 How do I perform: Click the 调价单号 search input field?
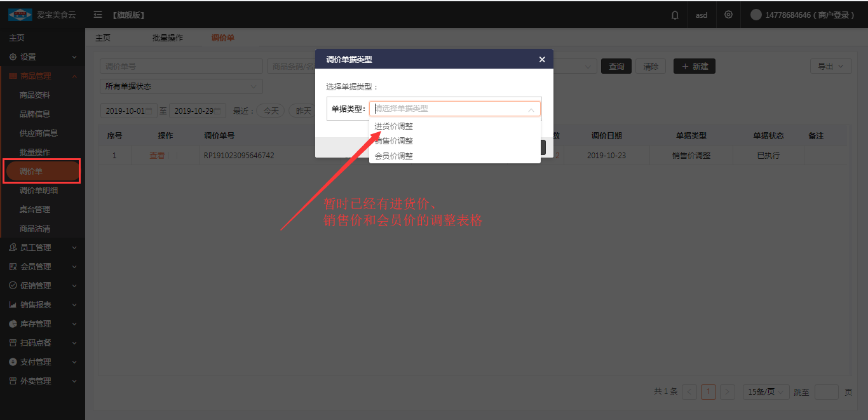[181, 67]
